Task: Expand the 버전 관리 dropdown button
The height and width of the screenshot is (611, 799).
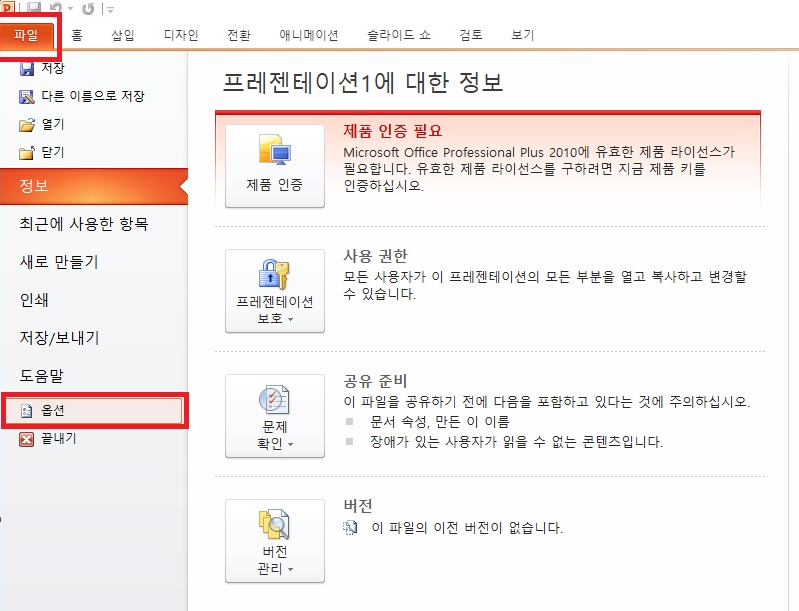Action: point(275,541)
